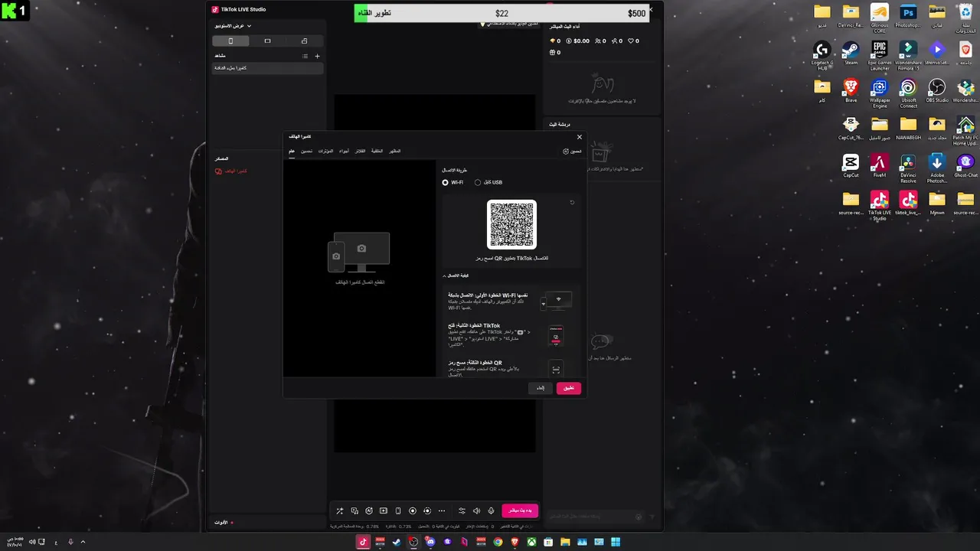Show hidden tray icons chevron

coord(83,542)
